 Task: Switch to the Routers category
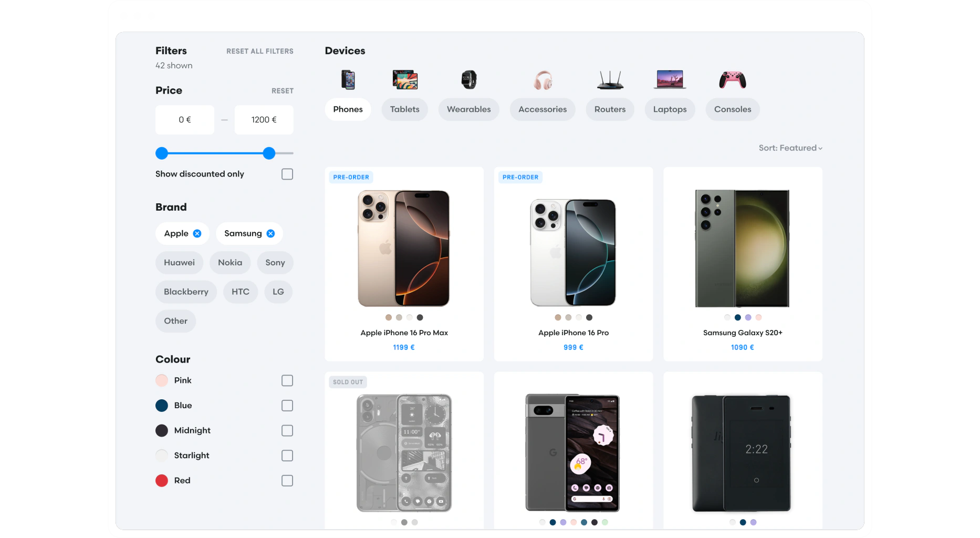point(610,109)
